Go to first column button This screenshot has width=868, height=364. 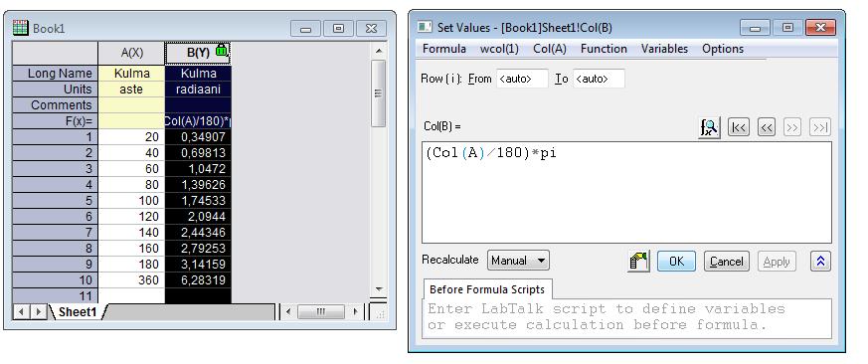click(x=738, y=127)
